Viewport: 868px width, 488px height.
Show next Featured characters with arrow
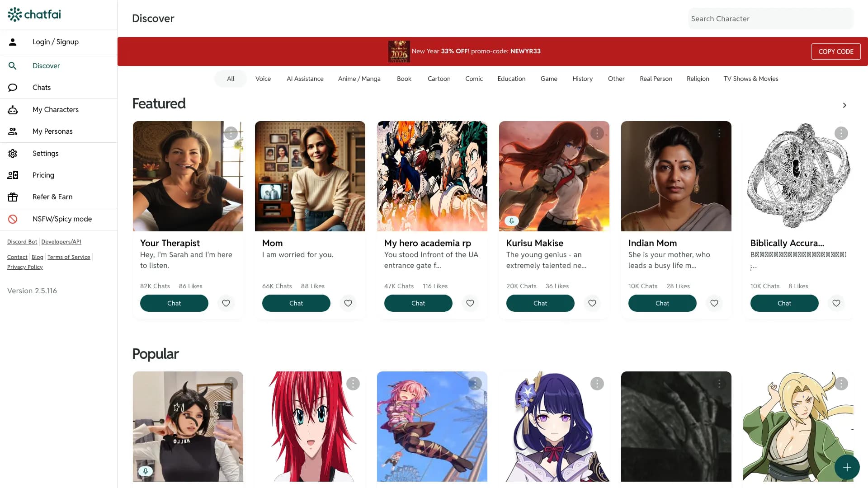tap(844, 105)
